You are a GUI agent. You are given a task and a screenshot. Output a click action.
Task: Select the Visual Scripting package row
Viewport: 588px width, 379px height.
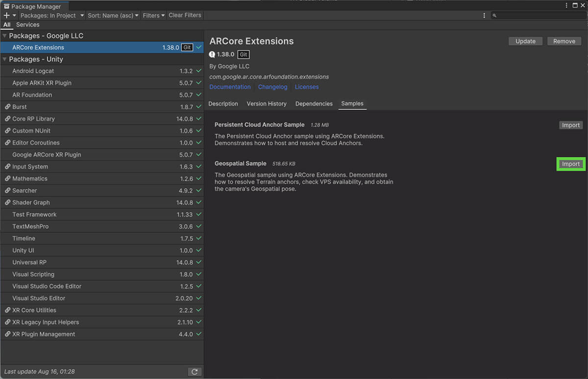102,274
